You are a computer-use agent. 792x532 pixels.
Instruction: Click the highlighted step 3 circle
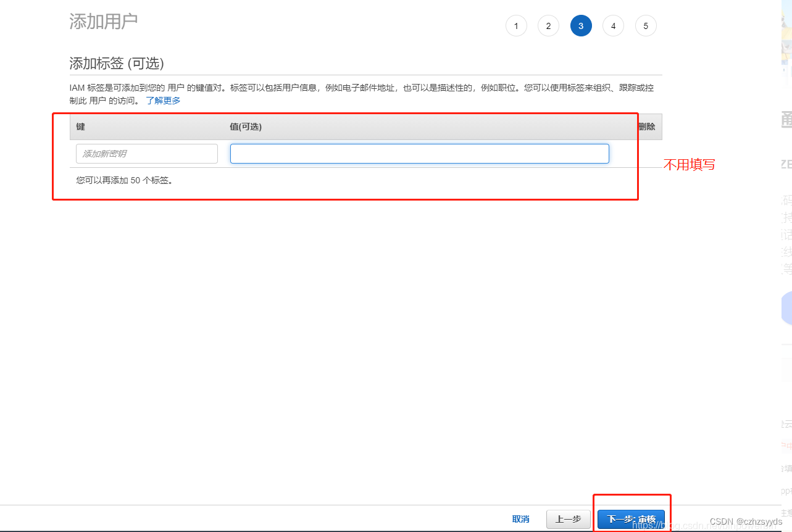580,25
